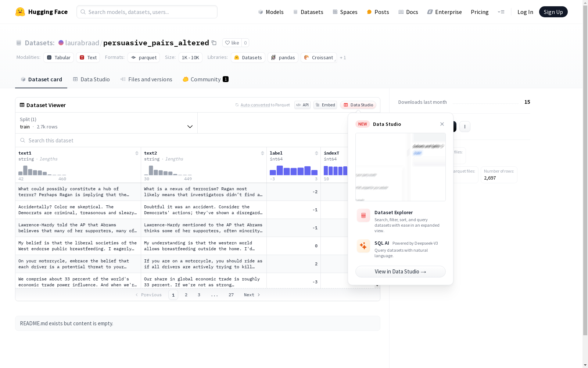Screen dimensions: 588x368
Task: Click the label distribution histogram
Action: coord(294,170)
